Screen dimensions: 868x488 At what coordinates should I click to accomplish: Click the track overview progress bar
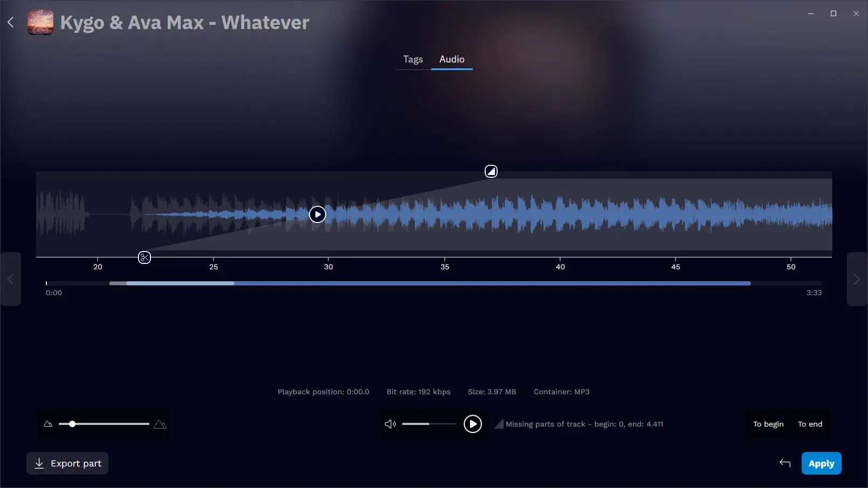[x=434, y=283]
